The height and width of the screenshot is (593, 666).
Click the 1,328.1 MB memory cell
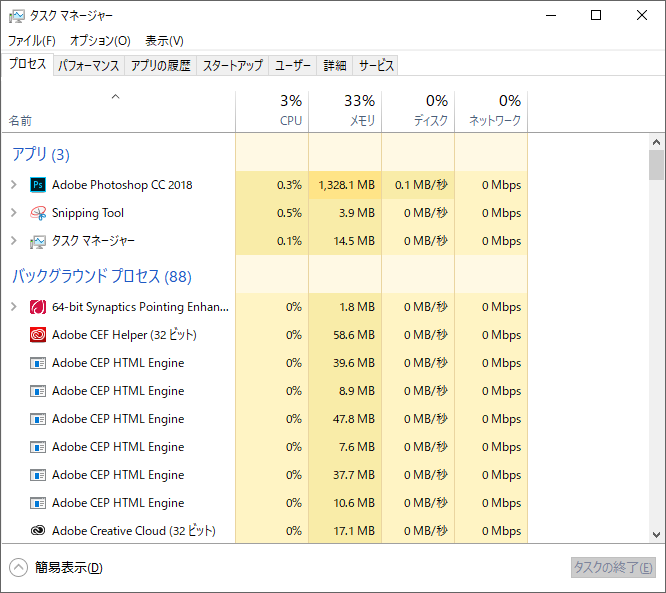coord(345,185)
